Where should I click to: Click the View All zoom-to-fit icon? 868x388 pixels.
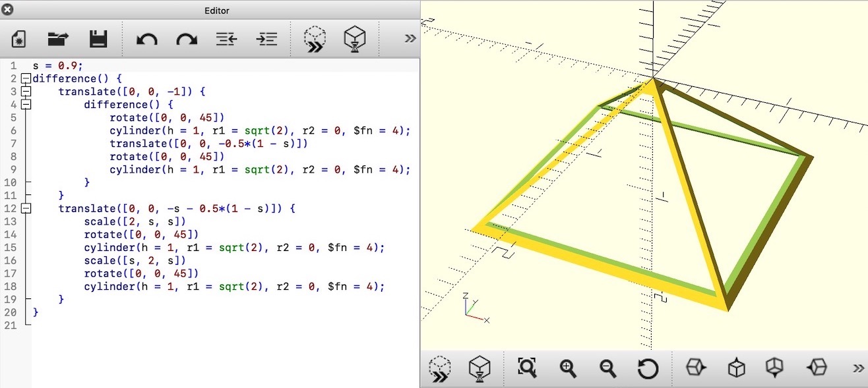coord(527,368)
